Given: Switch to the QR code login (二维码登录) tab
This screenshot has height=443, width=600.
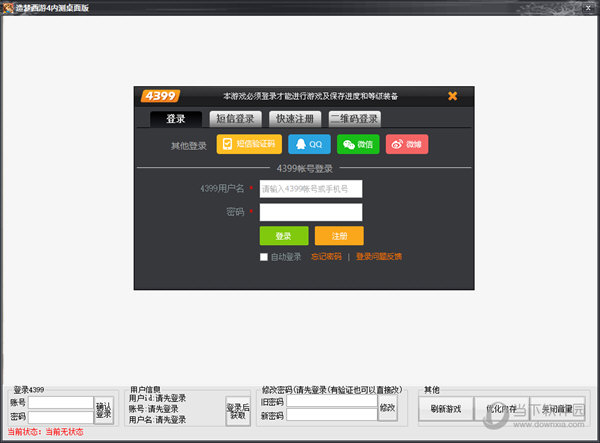Looking at the screenshot, I should pos(354,119).
